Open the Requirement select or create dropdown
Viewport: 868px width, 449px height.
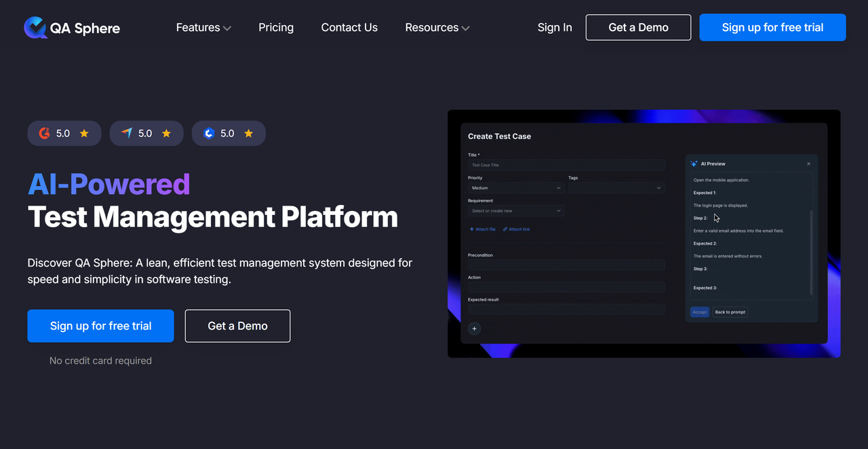pyautogui.click(x=516, y=211)
